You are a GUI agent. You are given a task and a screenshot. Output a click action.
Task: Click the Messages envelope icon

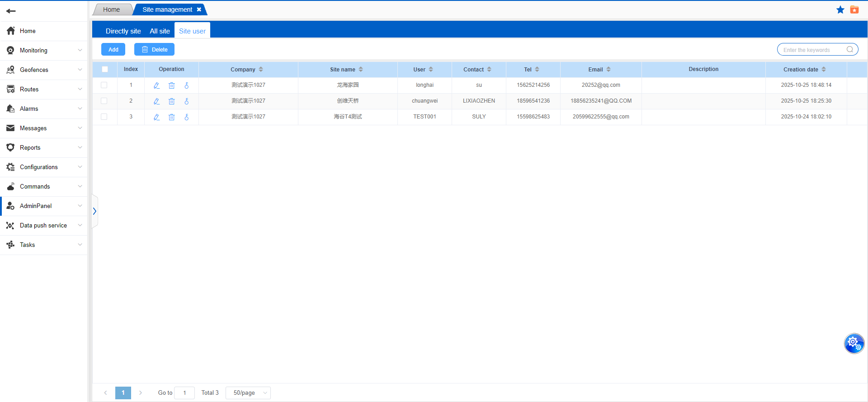tap(11, 128)
